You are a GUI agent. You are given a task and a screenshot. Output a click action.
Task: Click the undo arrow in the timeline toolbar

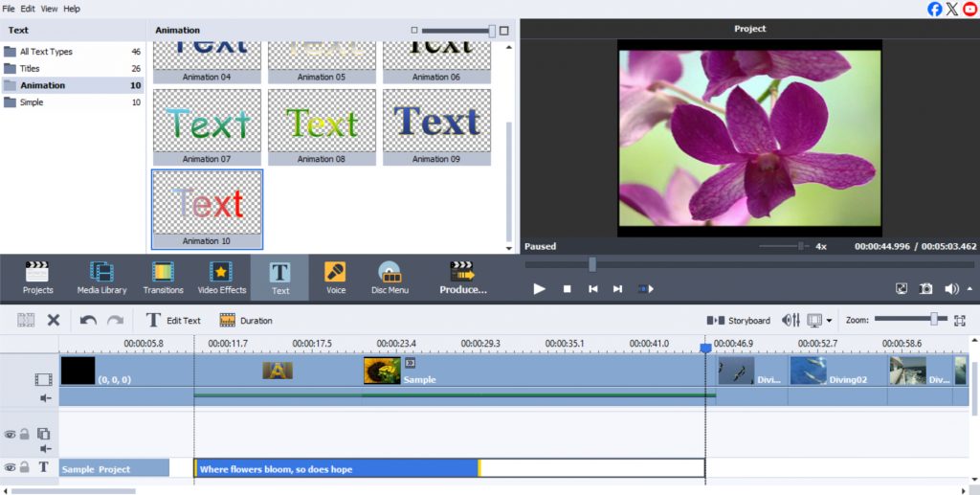pyautogui.click(x=88, y=321)
